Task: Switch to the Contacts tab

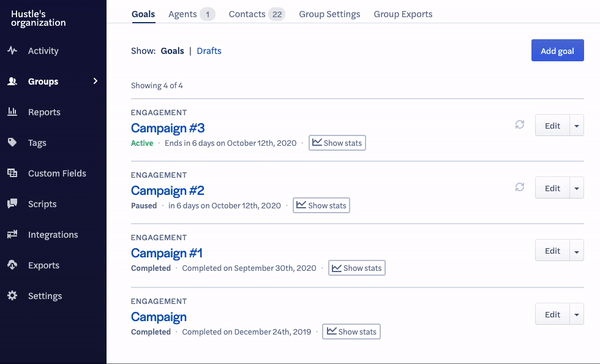Action: point(256,14)
